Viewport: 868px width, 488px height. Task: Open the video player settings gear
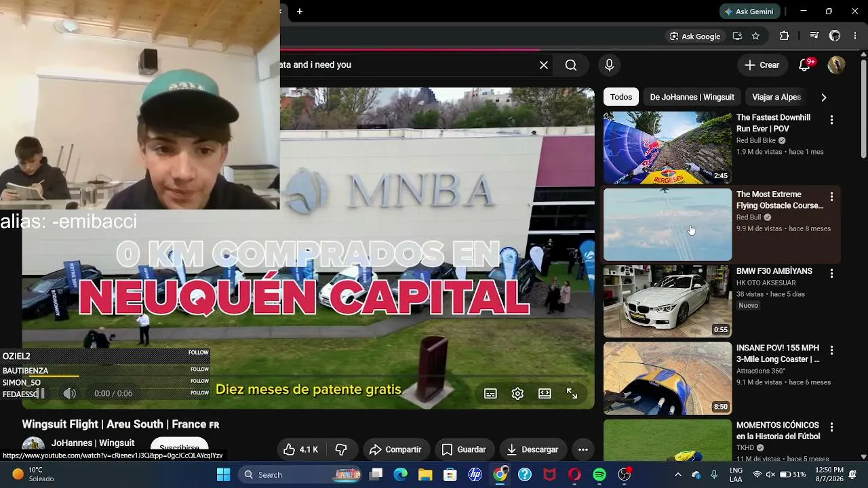pyautogui.click(x=517, y=394)
